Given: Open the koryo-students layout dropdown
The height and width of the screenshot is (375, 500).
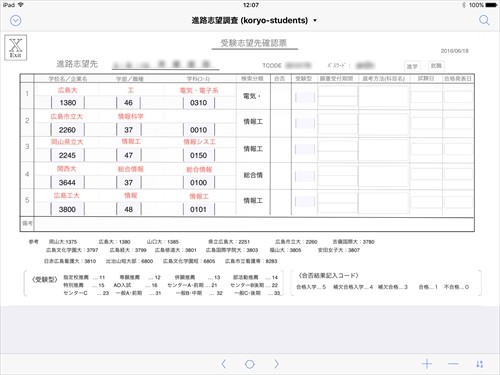Looking at the screenshot, I should pos(254,20).
